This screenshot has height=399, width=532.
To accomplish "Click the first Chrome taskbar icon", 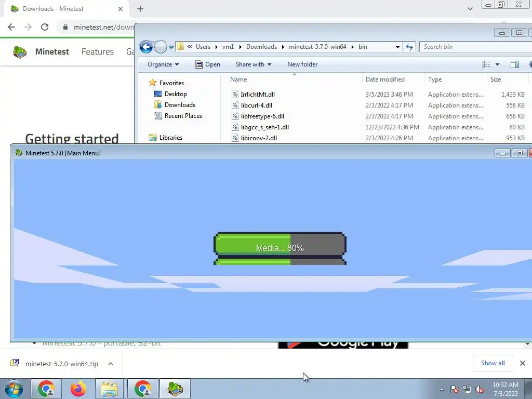I will (x=46, y=389).
